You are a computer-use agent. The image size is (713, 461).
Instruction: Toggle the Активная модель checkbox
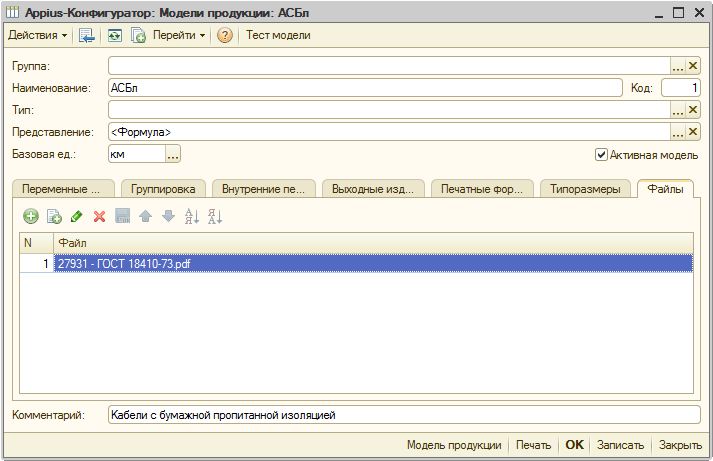tap(601, 155)
